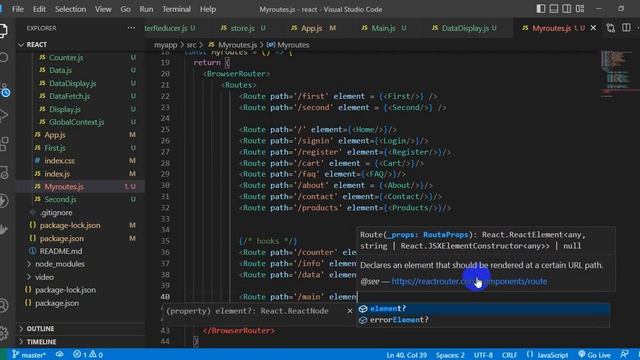Change indentation via Spaces: 2

(x=450, y=355)
